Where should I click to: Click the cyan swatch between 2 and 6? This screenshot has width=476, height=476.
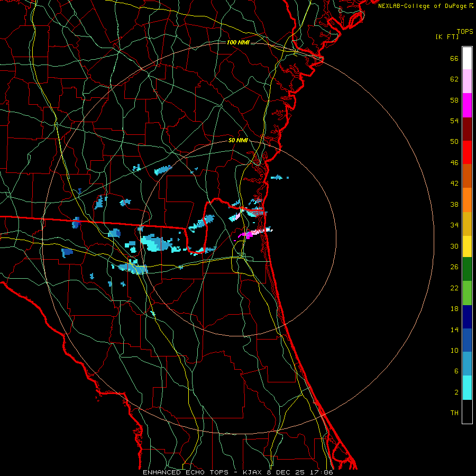coord(467,388)
